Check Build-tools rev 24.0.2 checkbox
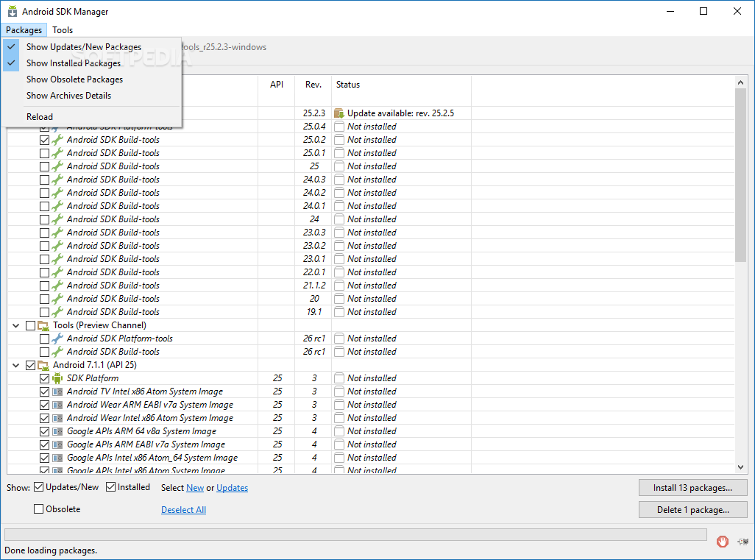The image size is (755, 560). (x=44, y=193)
